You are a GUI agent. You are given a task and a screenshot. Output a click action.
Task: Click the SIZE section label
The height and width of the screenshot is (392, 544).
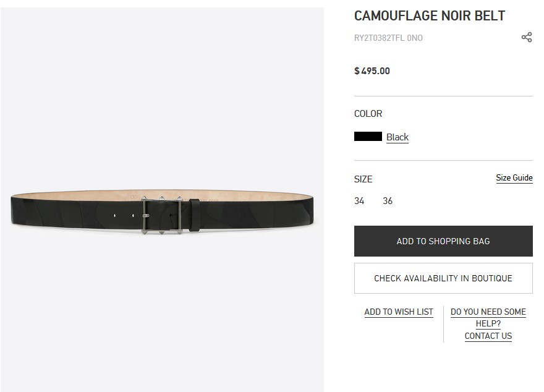363,179
